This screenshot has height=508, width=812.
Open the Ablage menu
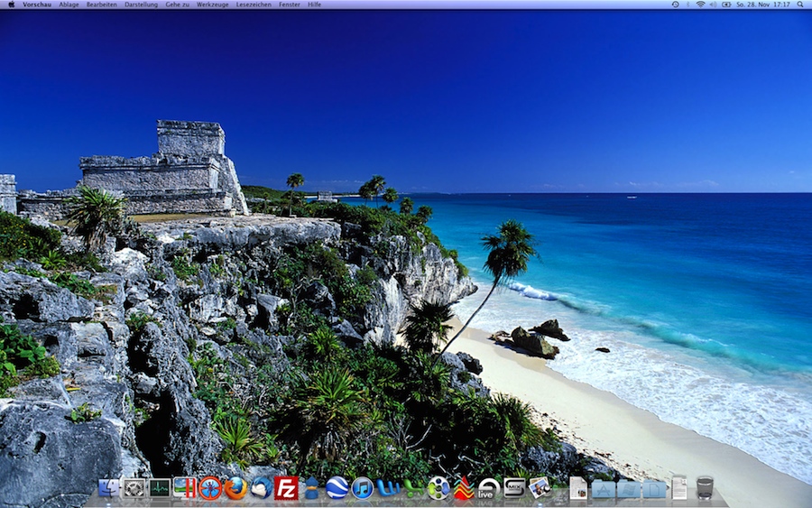(69, 5)
